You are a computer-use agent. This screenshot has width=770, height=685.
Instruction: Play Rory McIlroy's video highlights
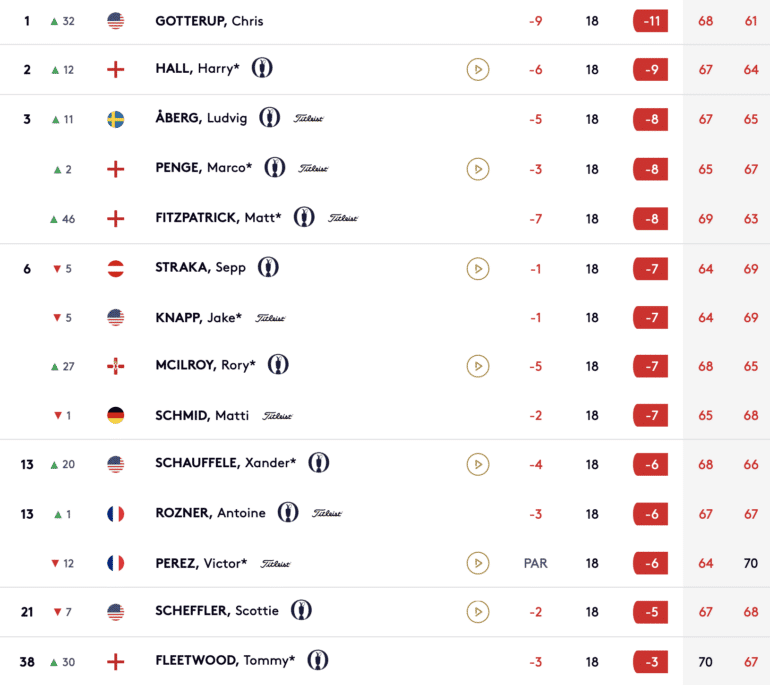[x=477, y=366]
